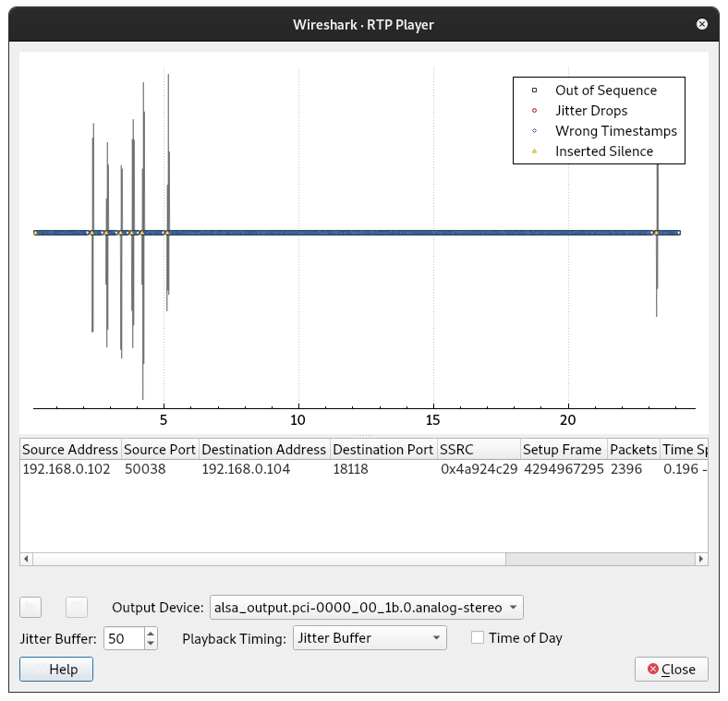Viewport: 728px width, 701px height.
Task: Click inside the Jitter Buffer value field
Action: click(x=124, y=638)
